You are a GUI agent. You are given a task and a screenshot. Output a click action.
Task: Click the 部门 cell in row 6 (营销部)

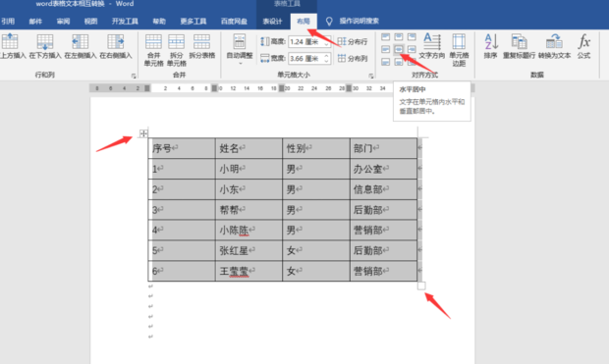coord(384,271)
